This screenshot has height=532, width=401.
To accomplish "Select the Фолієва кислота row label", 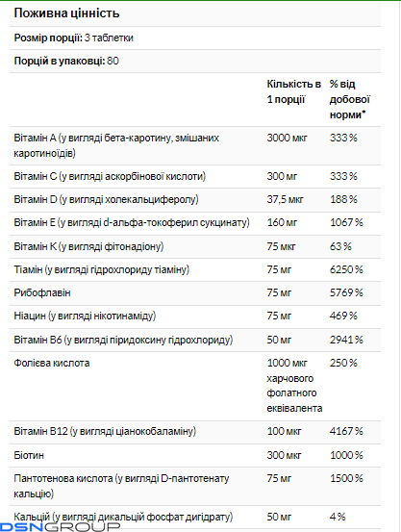I will click(52, 363).
